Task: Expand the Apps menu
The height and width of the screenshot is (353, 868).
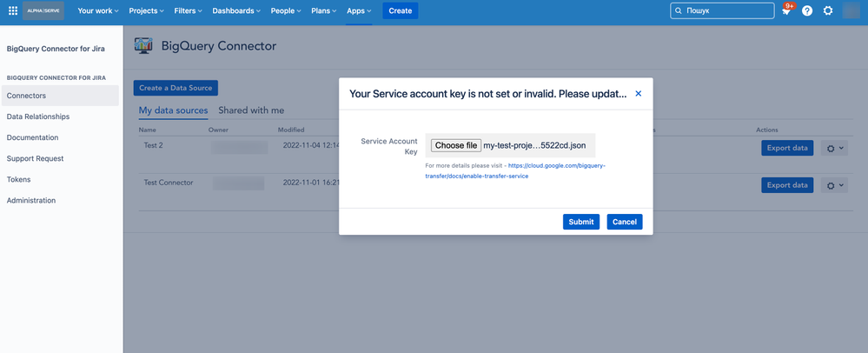Action: 359,10
